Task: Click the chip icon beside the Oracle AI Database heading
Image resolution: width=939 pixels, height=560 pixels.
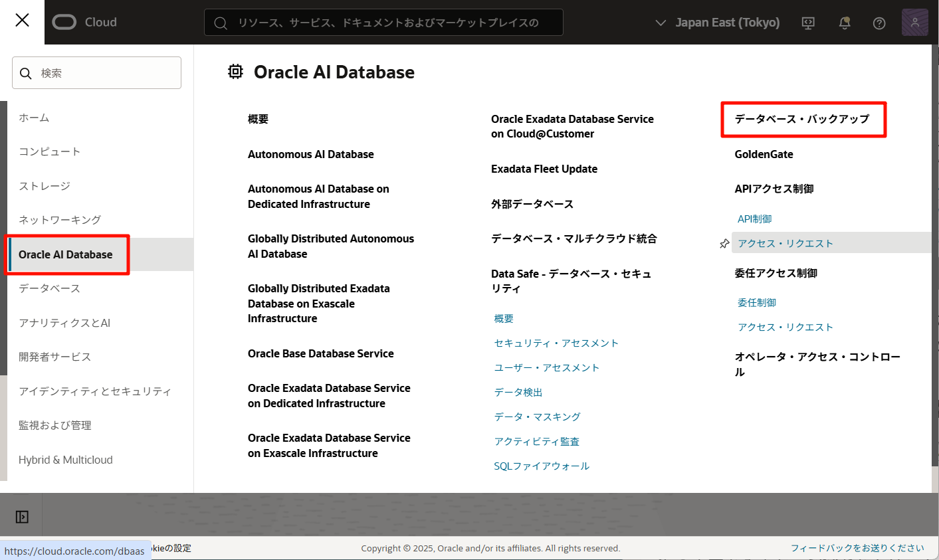Action: [235, 72]
